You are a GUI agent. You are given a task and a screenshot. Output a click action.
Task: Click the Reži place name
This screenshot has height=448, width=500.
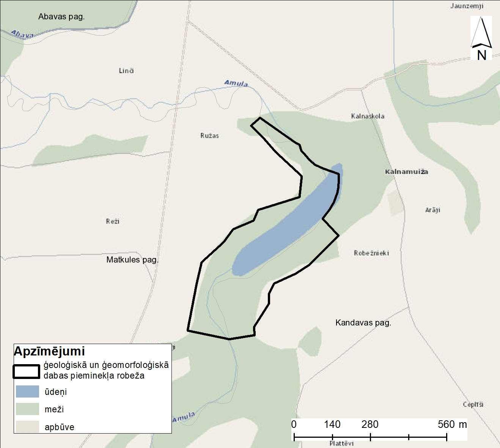113,221
